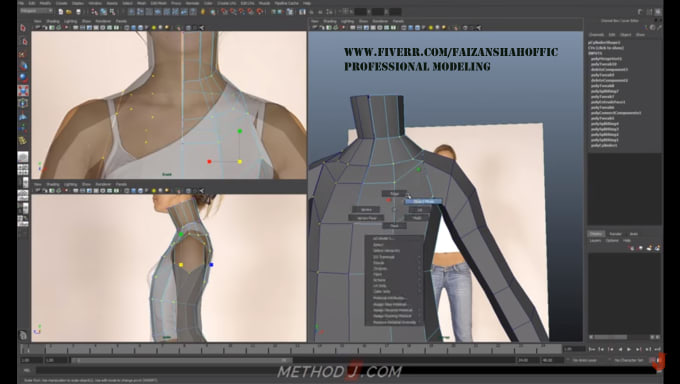Screen dimensions: 680x384
Task: Click the playback range slider bar
Action: coord(181,360)
